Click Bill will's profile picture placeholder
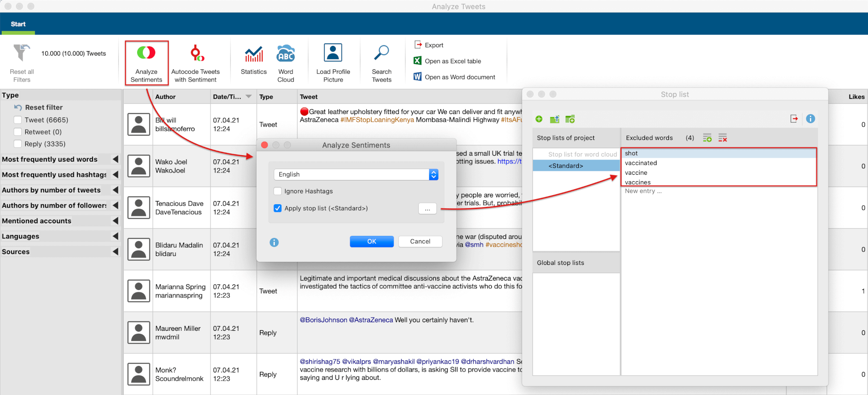This screenshot has height=395, width=868. click(x=139, y=124)
